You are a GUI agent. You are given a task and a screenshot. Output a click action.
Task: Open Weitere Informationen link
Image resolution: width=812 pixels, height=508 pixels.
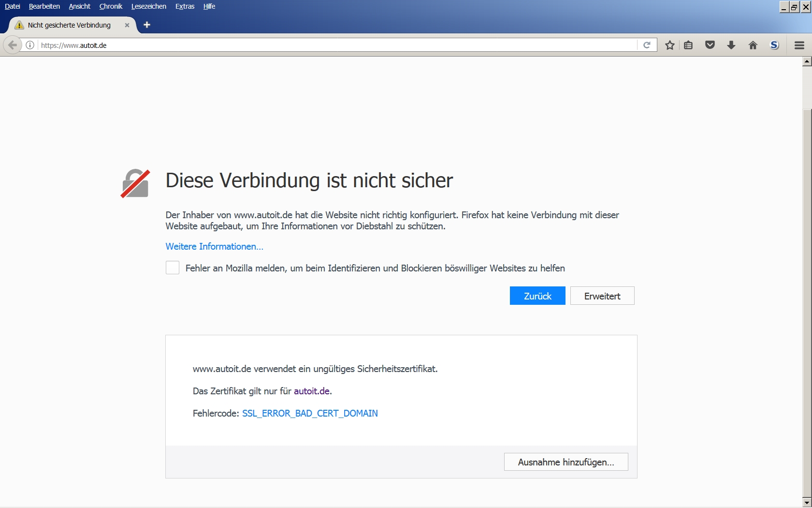(x=214, y=247)
